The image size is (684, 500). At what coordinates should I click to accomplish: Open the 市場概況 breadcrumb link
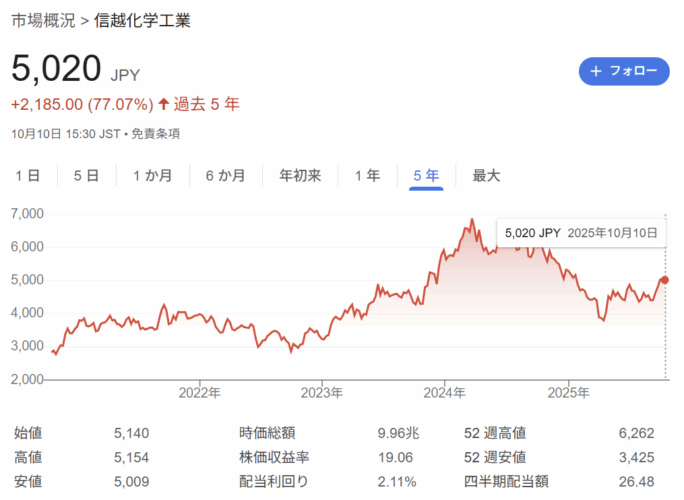[42, 21]
